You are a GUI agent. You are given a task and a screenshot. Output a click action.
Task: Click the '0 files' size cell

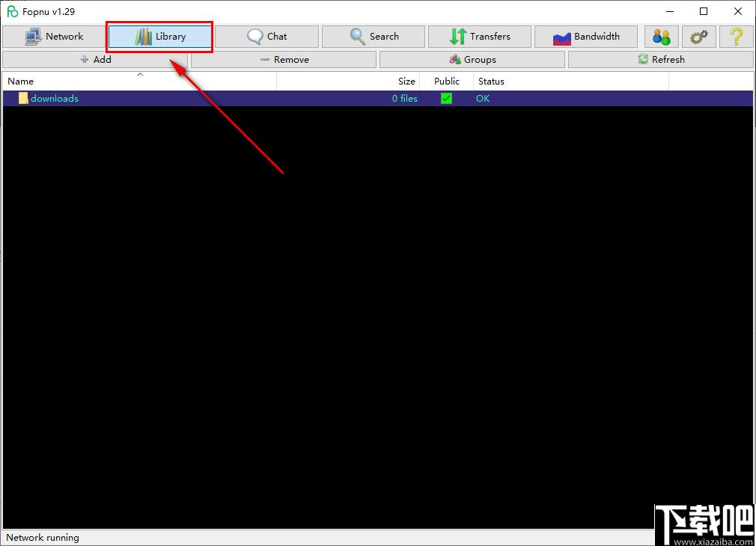click(404, 98)
